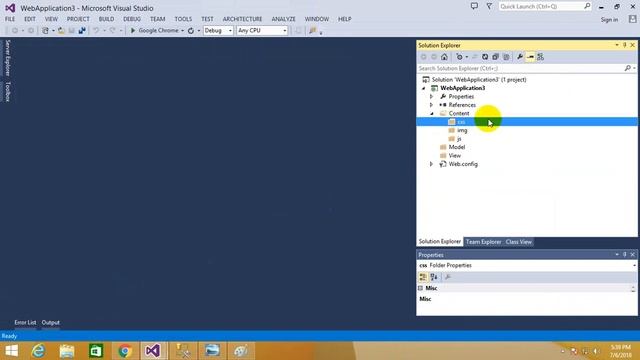Click the search magnifier in Solution Explorer
The height and width of the screenshot is (360, 640).
tap(628, 68)
